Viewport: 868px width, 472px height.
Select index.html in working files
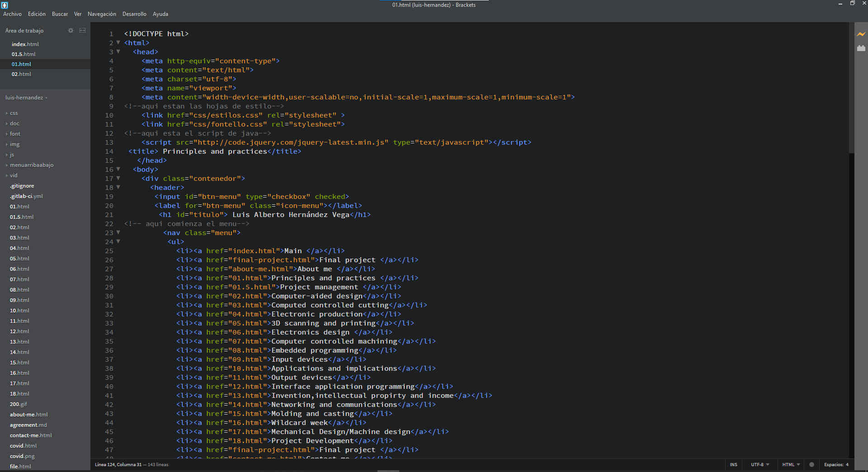(25, 44)
